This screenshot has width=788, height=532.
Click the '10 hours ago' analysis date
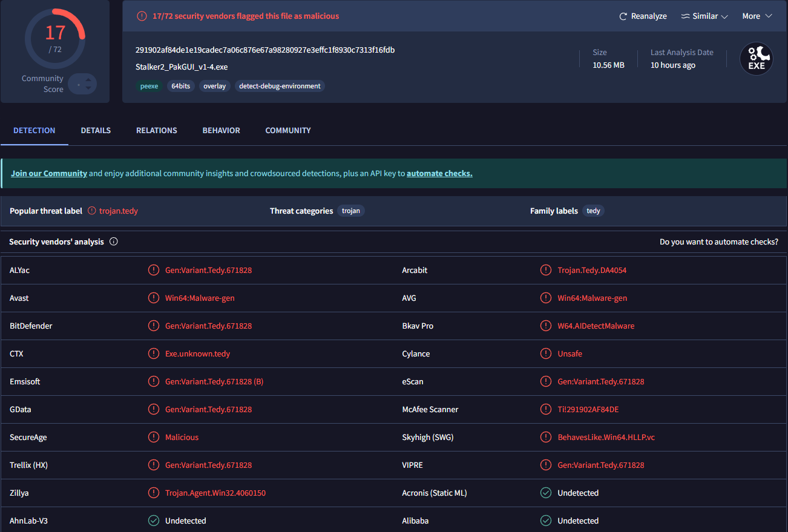pyautogui.click(x=673, y=65)
